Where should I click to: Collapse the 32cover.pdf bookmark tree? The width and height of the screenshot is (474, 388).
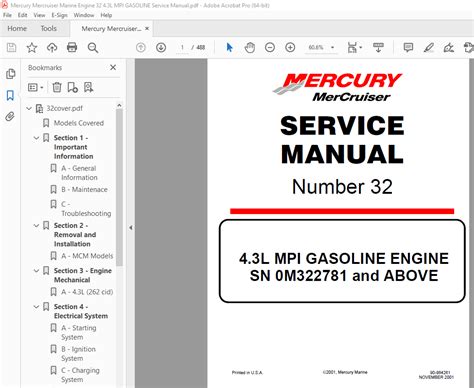coord(29,108)
